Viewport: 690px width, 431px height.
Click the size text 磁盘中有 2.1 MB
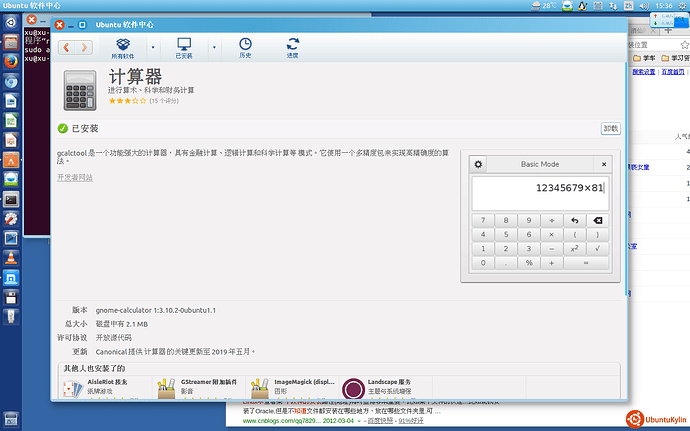click(122, 324)
